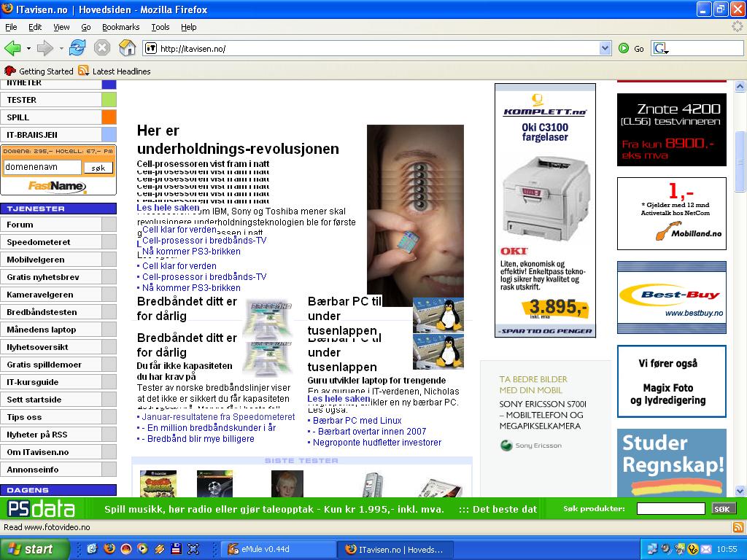Open the Tools menu
747x560 pixels.
tap(160, 27)
